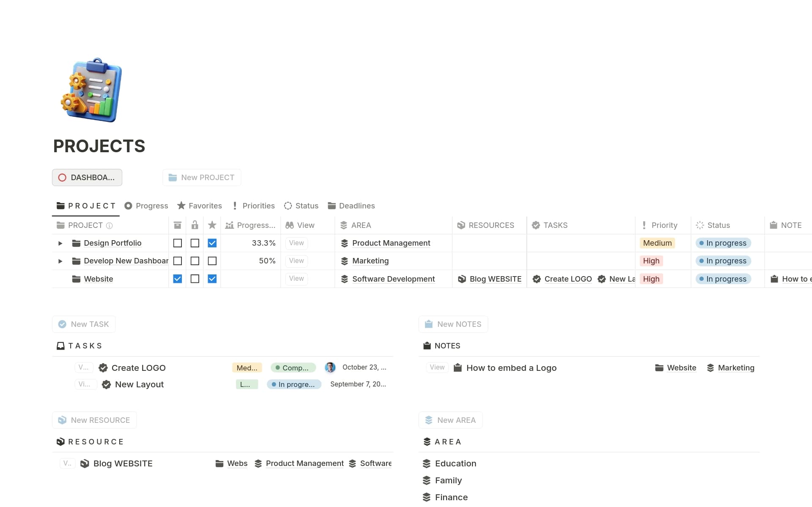Click the 50% progress cell
The width and height of the screenshot is (812, 507).
click(x=251, y=261)
